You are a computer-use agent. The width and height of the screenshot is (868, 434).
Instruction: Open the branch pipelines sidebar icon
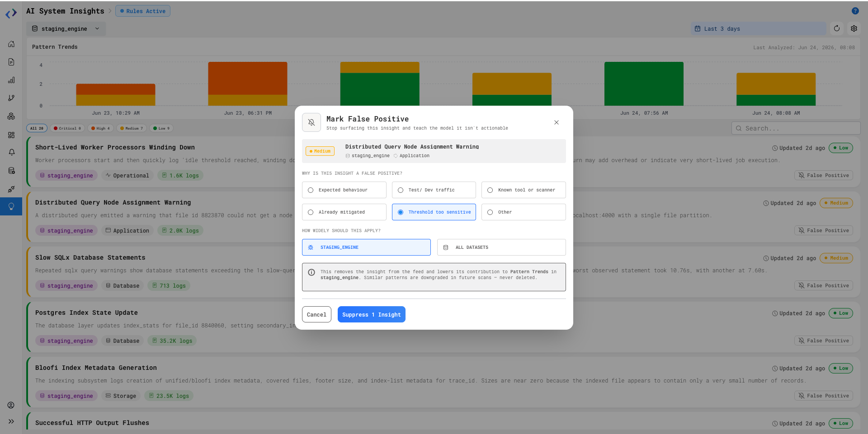tap(11, 98)
